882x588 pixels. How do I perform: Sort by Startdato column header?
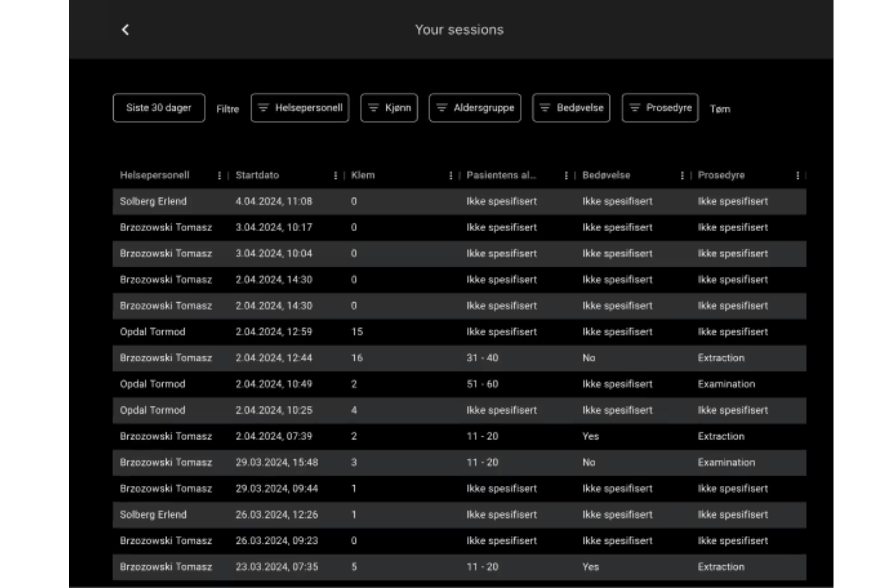(x=257, y=176)
